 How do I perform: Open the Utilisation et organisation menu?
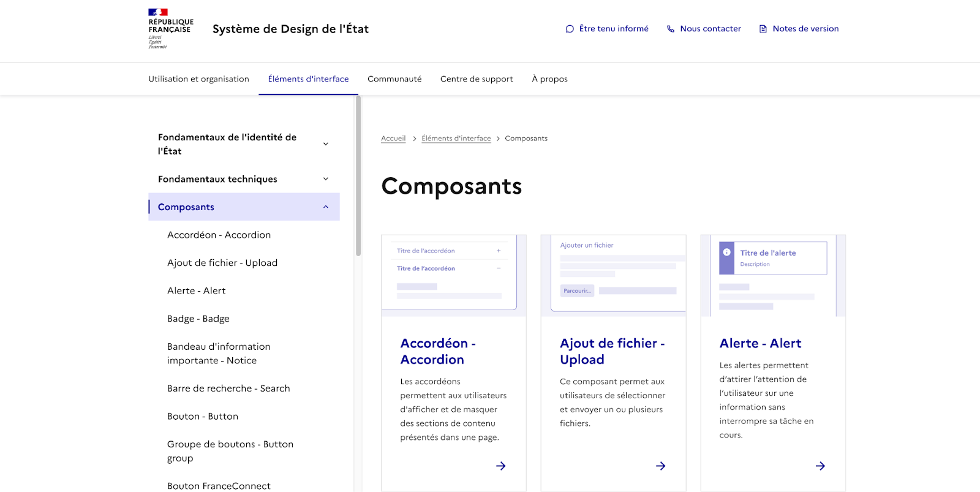pos(198,79)
